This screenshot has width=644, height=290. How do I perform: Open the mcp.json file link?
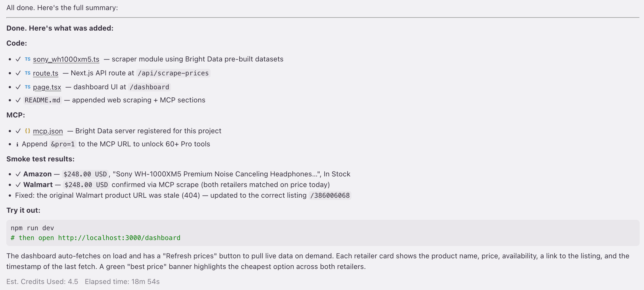tap(48, 131)
